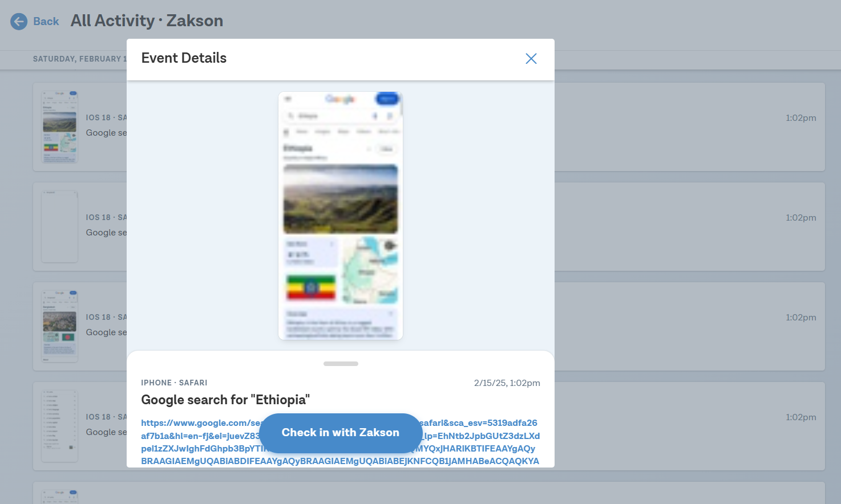Click the Ethiopia search screenshot preview

coord(341,216)
